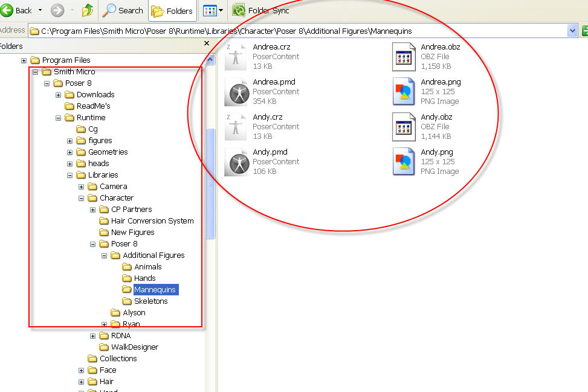
Task: Select the Hands folder
Action: tap(145, 278)
